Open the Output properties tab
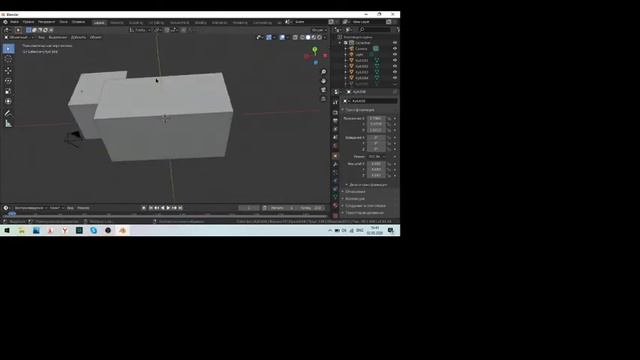This screenshot has height=360, width=640. pos(336,121)
